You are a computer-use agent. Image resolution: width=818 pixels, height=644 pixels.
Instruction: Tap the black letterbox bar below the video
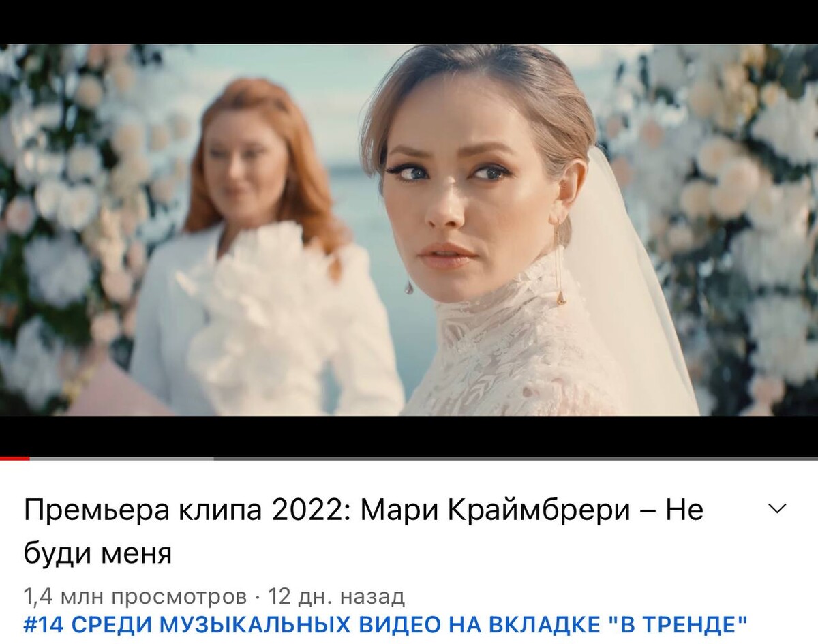click(x=409, y=435)
